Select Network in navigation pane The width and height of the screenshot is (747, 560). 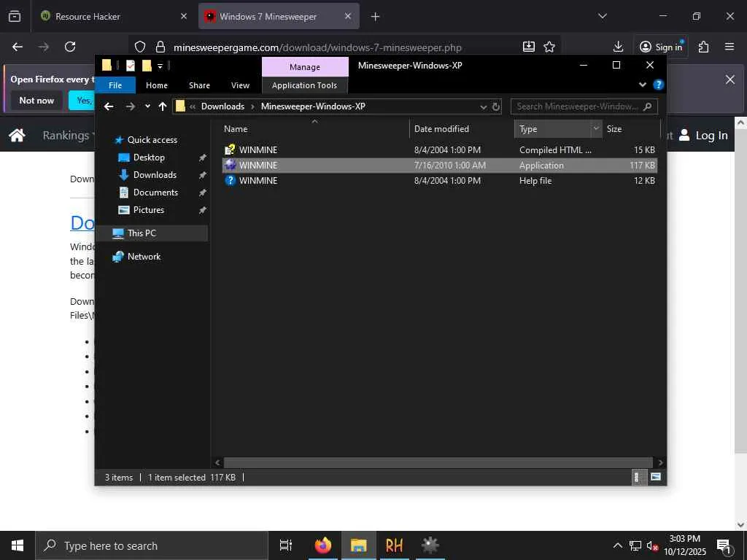click(x=144, y=257)
